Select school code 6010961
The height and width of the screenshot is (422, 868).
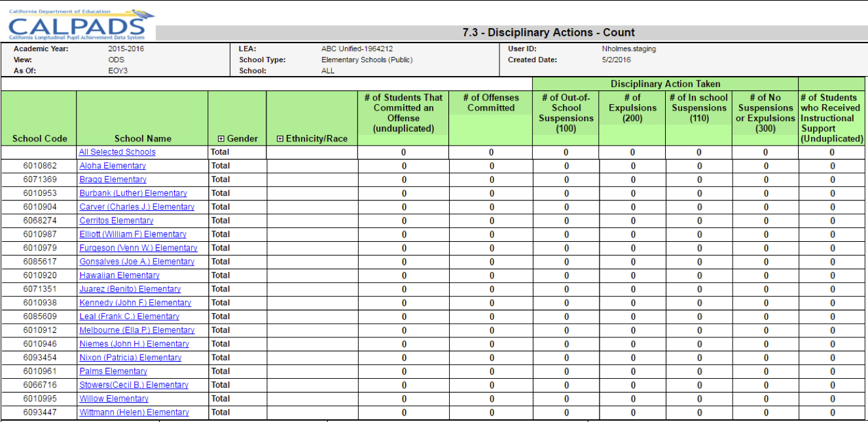pyautogui.click(x=40, y=372)
